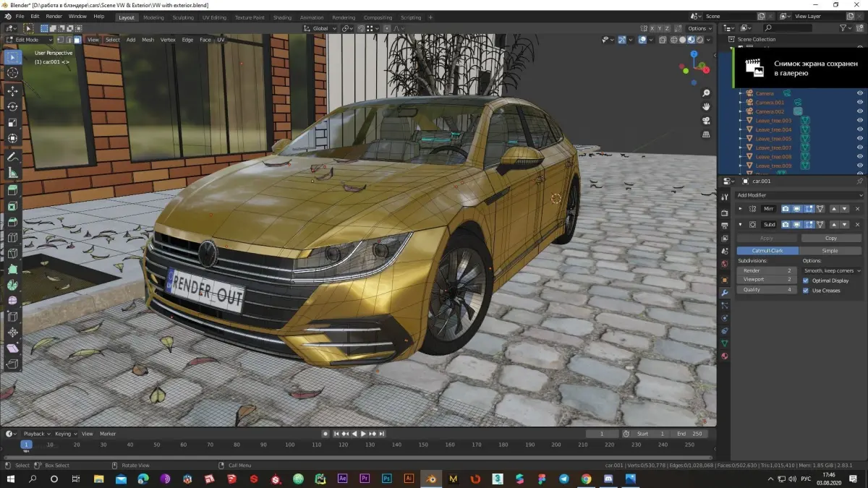Select the Edge Slide tool
This screenshot has width=868, height=488.
tap(12, 317)
